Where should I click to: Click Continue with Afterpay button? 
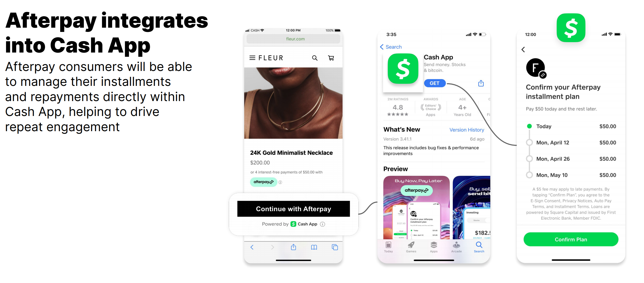tap(294, 208)
